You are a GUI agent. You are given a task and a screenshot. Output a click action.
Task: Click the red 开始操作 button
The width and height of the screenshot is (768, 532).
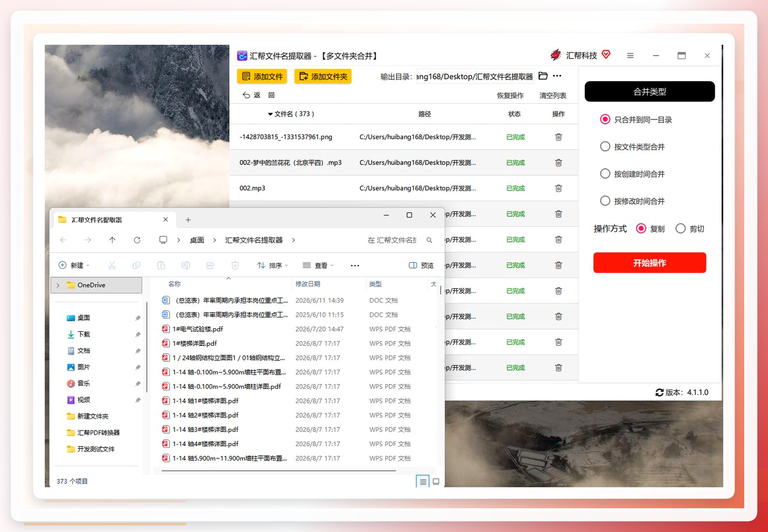(x=650, y=263)
